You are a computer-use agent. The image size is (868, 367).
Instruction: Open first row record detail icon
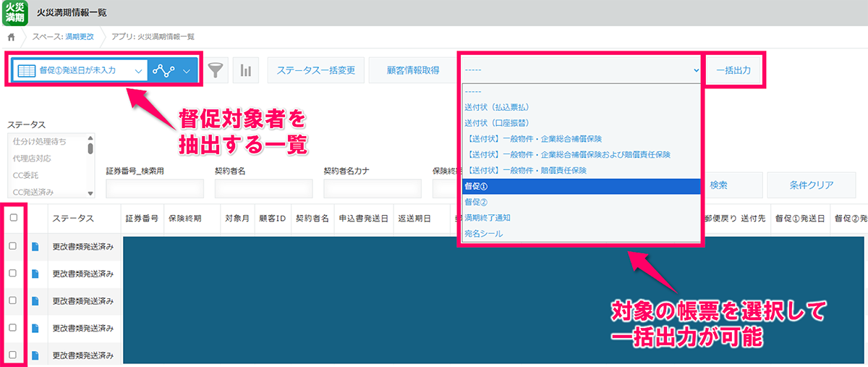pos(35,246)
